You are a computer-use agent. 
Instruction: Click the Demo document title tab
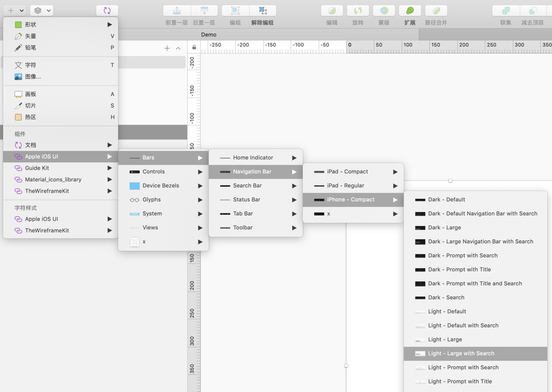209,35
